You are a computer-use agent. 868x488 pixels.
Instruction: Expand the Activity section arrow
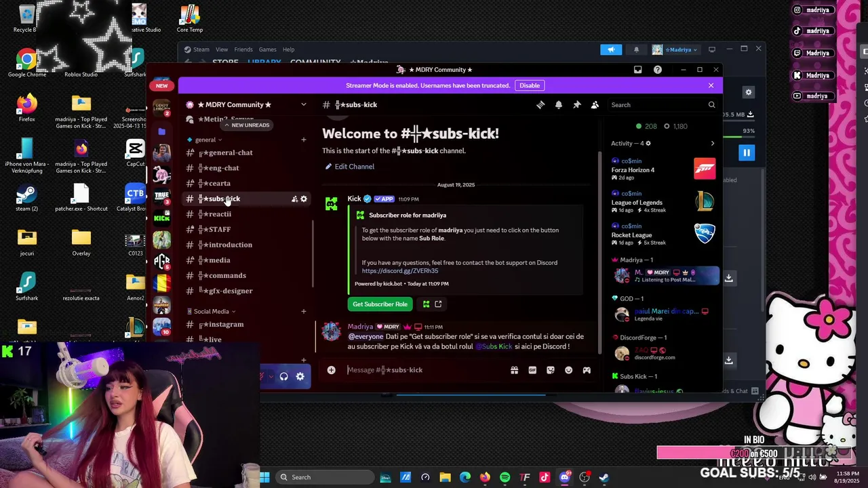712,144
